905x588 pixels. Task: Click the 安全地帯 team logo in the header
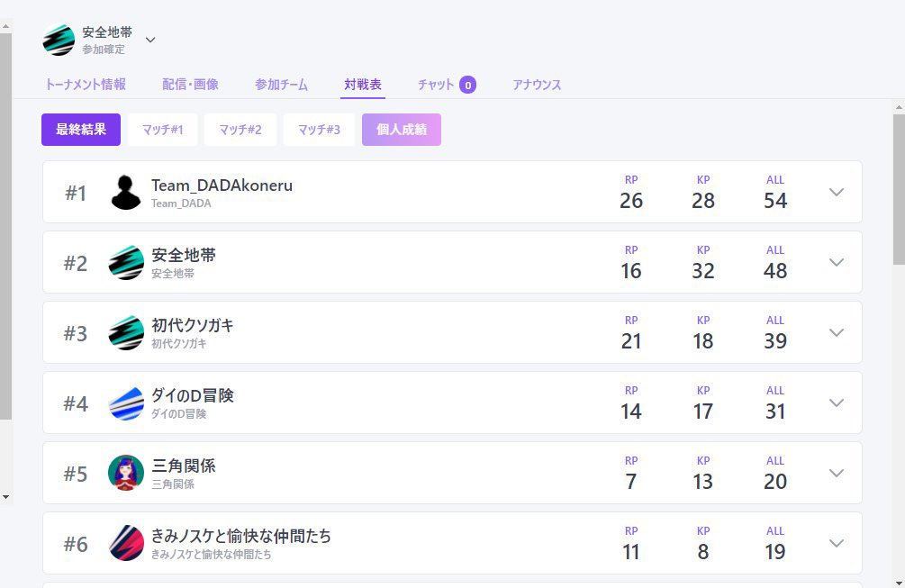[x=59, y=40]
